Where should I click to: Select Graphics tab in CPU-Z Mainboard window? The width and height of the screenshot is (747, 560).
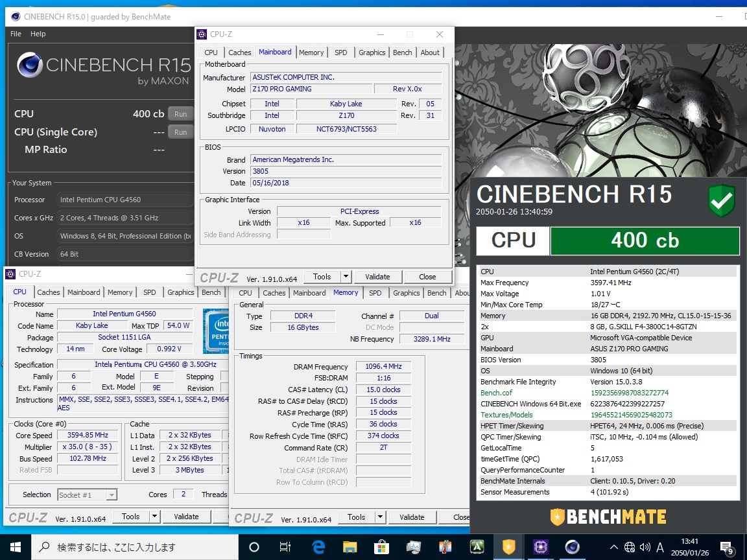click(x=372, y=52)
